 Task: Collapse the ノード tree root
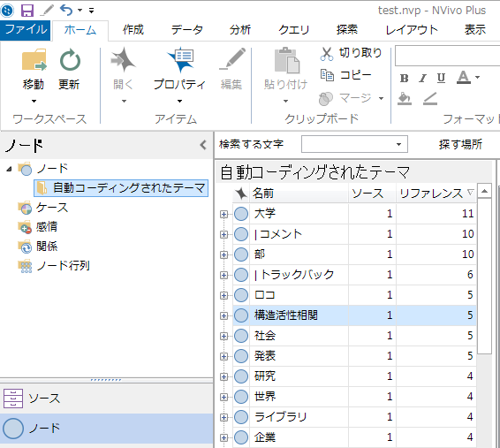9,169
